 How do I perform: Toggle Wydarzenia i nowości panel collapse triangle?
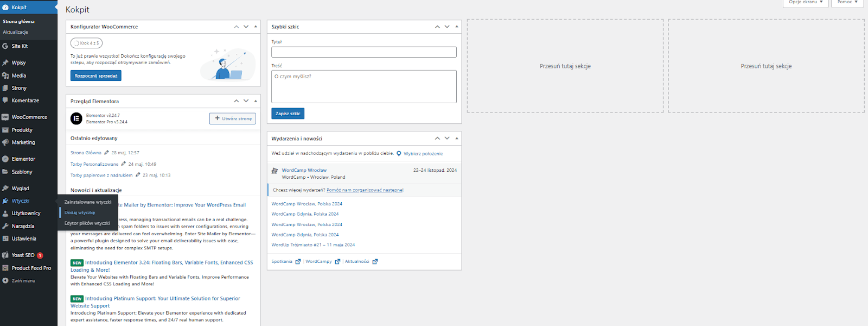456,139
